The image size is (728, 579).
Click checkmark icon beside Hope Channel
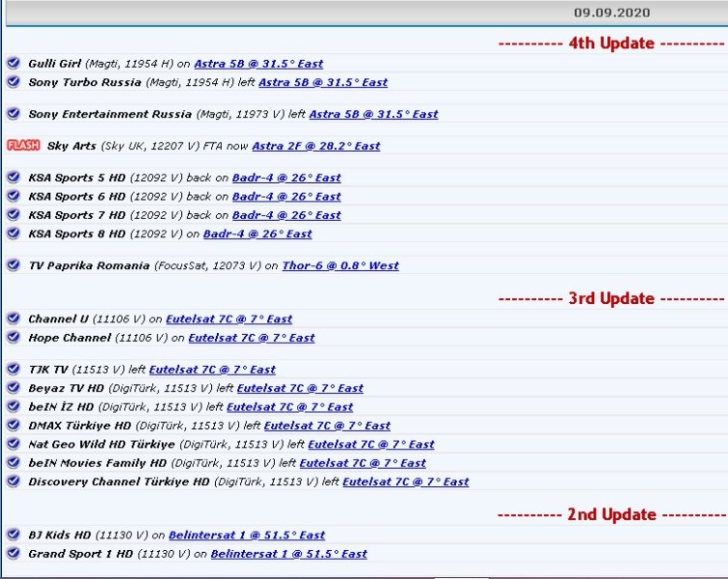coord(13,337)
